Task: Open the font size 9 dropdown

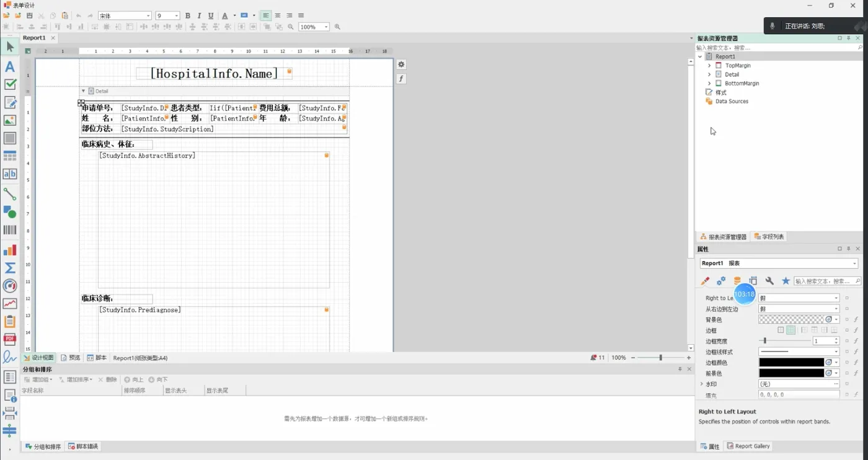Action: click(x=176, y=15)
